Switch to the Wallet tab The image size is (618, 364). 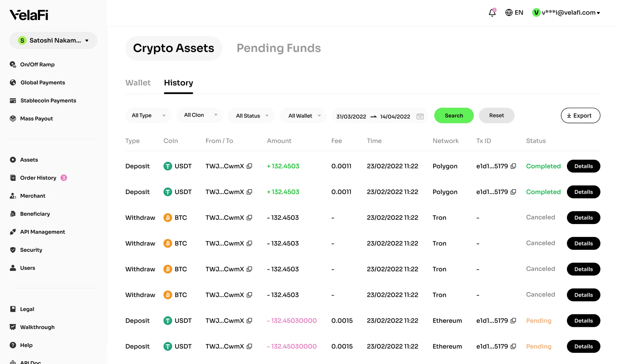tap(138, 83)
